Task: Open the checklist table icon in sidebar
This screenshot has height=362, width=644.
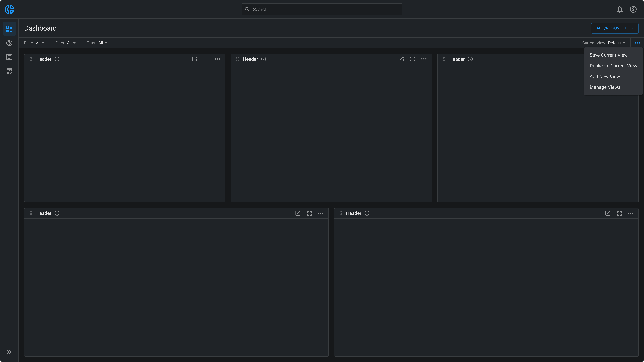Action: tap(9, 71)
